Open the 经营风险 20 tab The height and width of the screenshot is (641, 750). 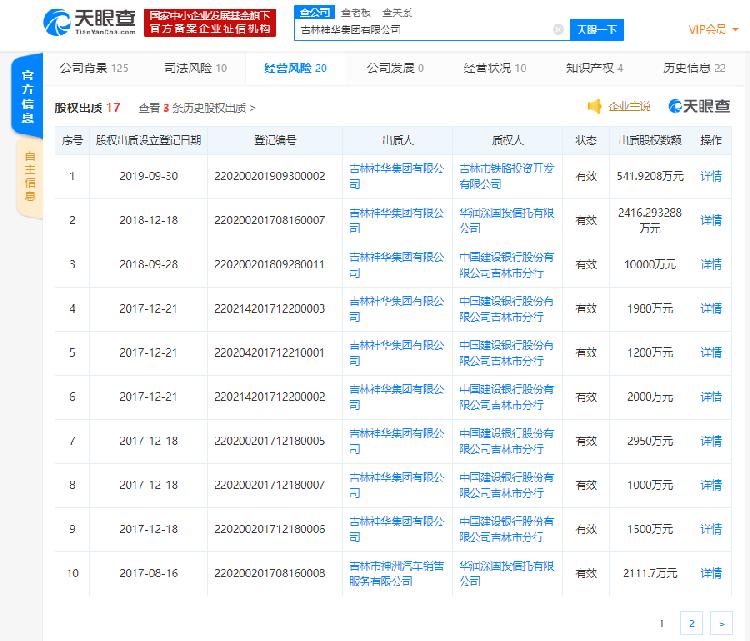click(x=295, y=68)
